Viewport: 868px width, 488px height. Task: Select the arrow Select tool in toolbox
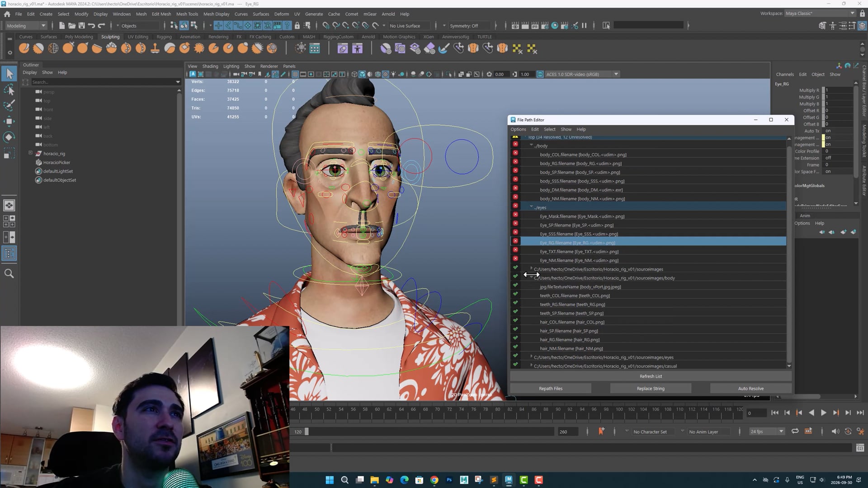coord(9,74)
